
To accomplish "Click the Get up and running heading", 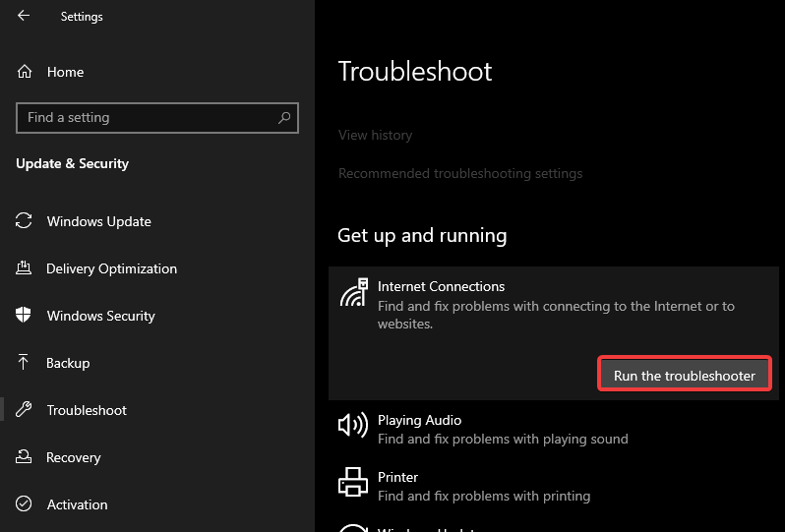I will click(x=422, y=235).
